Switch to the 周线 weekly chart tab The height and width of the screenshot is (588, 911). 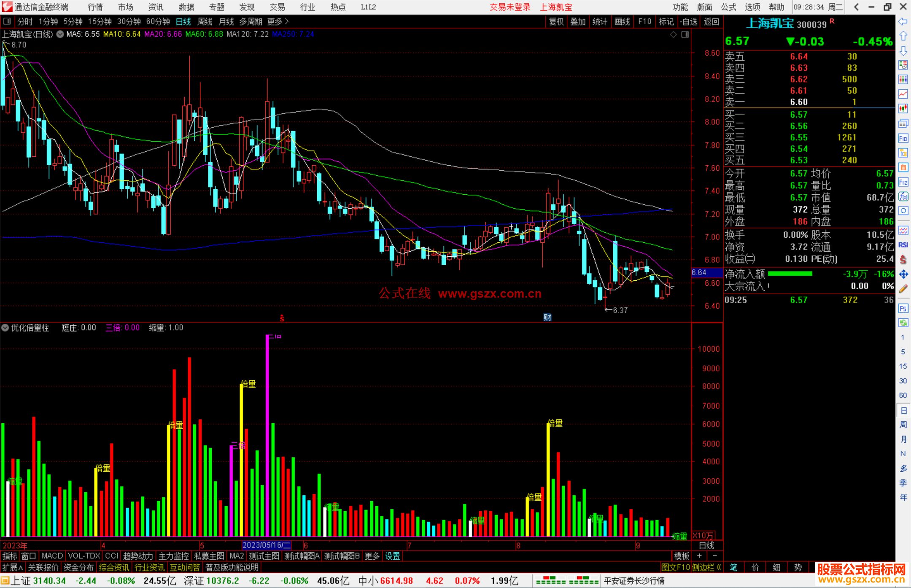coord(205,21)
